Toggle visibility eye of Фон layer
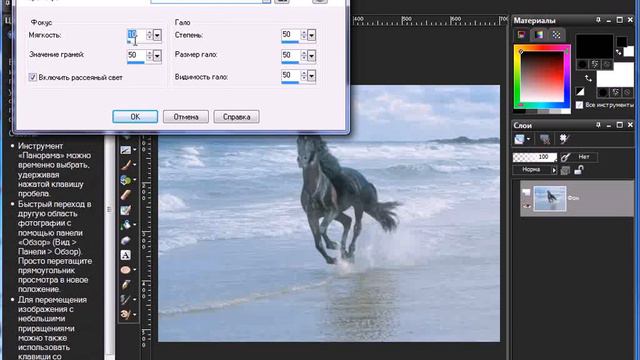Image resolution: width=640 pixels, height=360 pixels. pyautogui.click(x=527, y=206)
